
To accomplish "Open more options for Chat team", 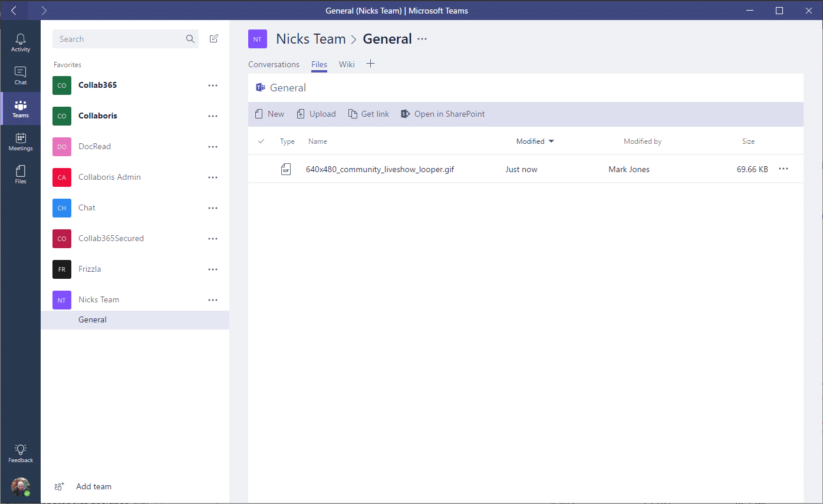I will (213, 208).
